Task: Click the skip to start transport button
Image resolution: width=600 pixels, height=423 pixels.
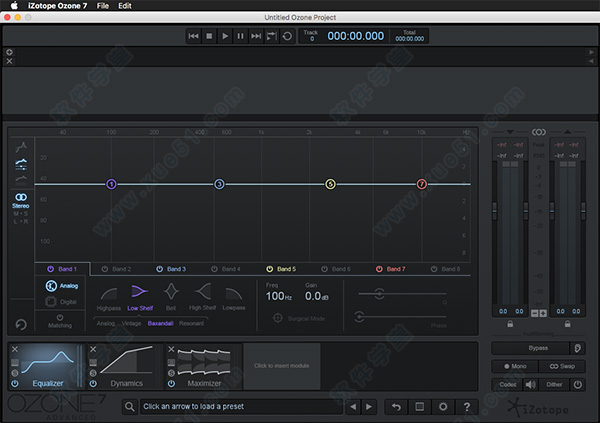Action: (x=194, y=36)
